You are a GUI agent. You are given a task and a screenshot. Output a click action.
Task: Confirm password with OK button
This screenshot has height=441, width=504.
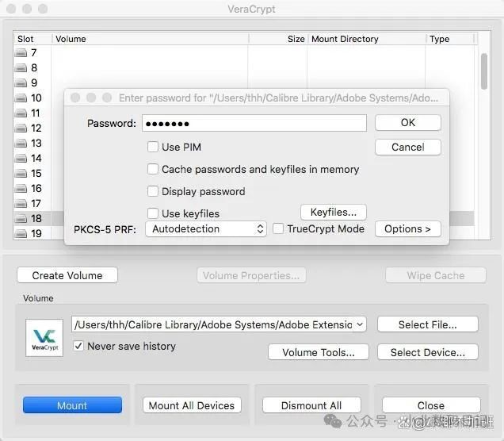(407, 123)
